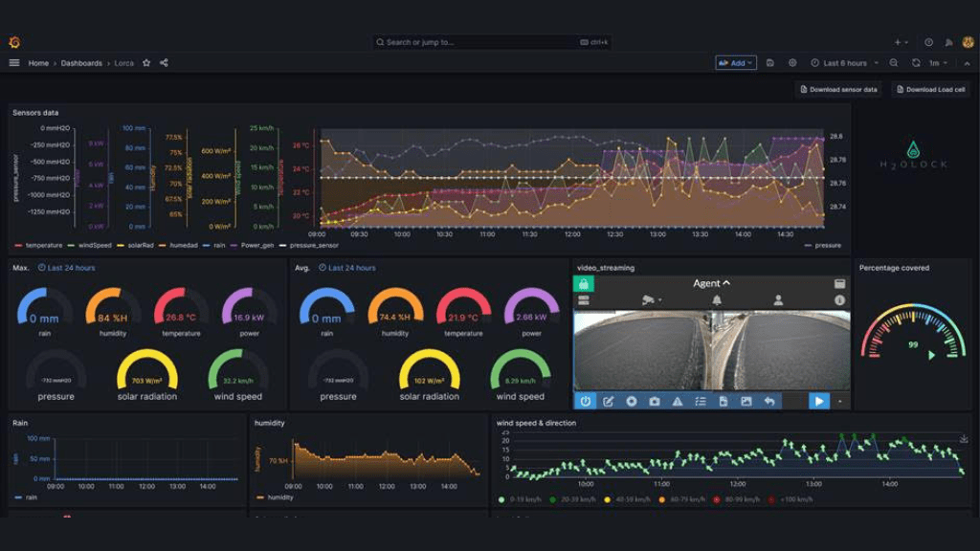The width and height of the screenshot is (980, 551).
Task: Zoom out the time range
Action: (x=894, y=63)
